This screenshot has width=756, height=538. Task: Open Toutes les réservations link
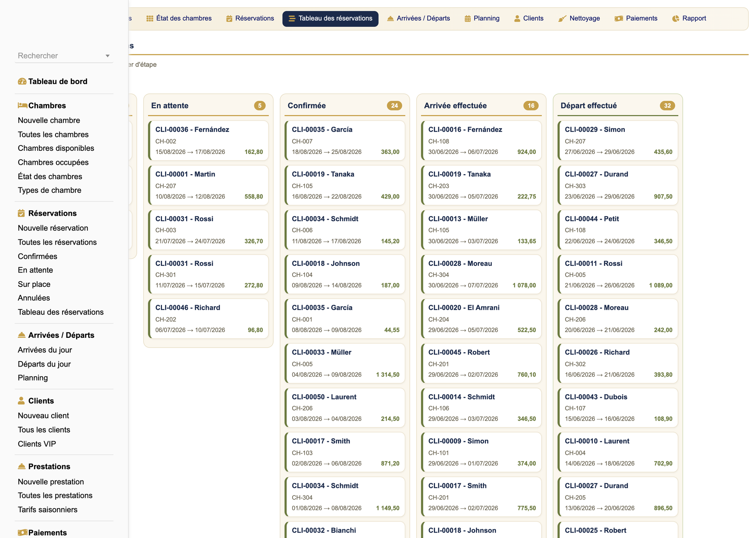tap(57, 242)
